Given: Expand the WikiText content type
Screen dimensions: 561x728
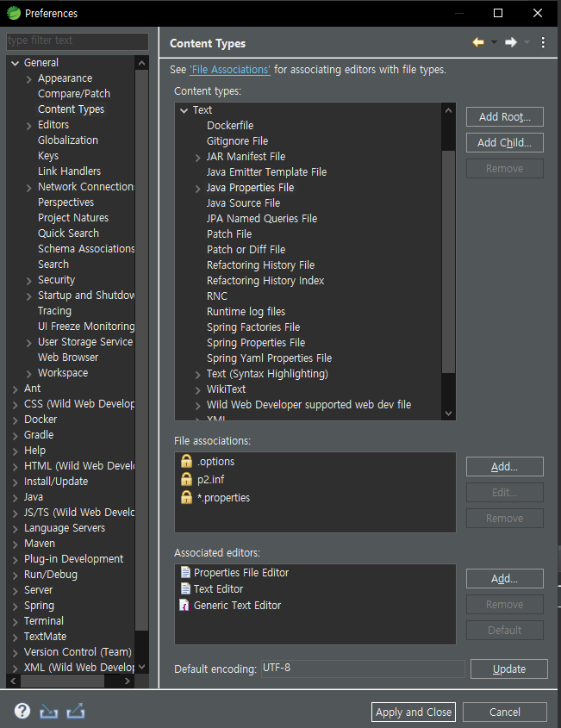Looking at the screenshot, I should [198, 390].
